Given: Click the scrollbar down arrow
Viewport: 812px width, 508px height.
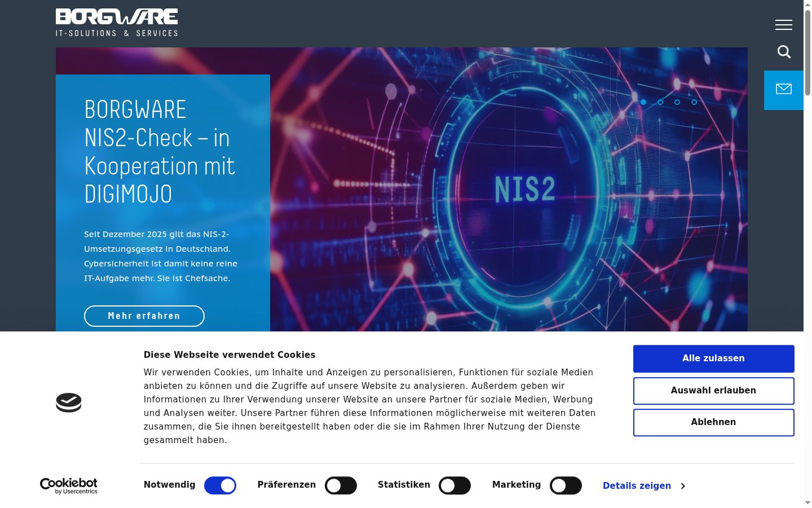Looking at the screenshot, I should pos(807,503).
